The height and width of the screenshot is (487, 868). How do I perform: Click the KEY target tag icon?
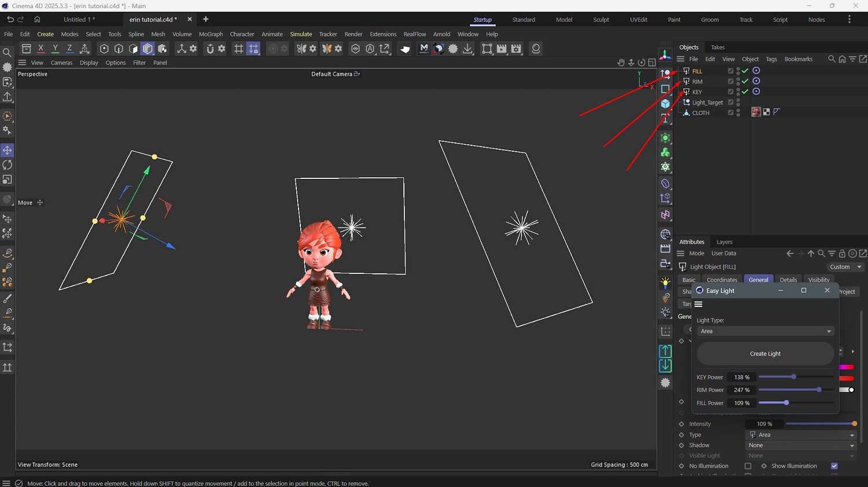point(756,91)
